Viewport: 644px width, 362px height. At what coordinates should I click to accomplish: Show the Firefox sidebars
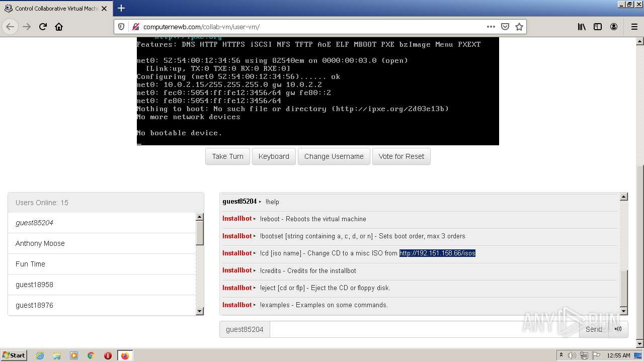coord(598,27)
